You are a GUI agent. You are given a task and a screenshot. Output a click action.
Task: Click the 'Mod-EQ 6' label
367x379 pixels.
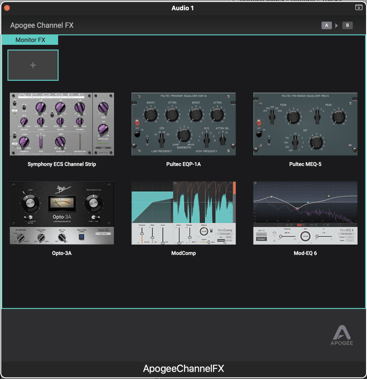pos(305,253)
